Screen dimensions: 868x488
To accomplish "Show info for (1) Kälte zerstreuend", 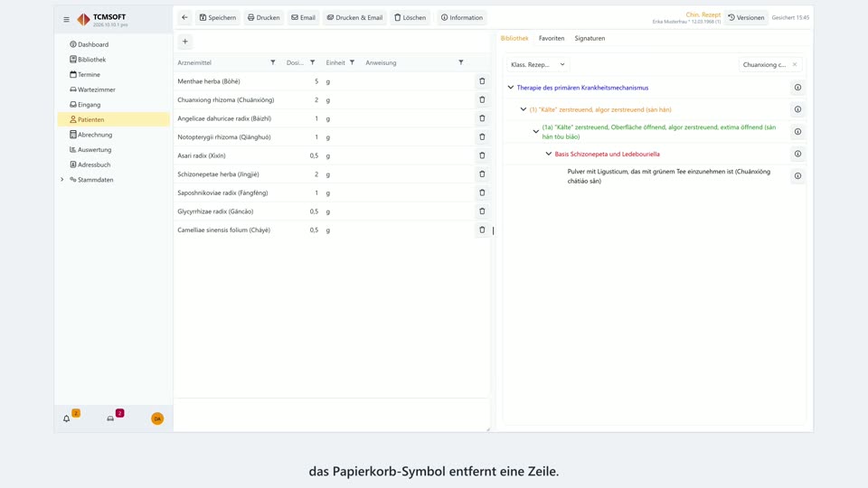I will click(x=797, y=109).
